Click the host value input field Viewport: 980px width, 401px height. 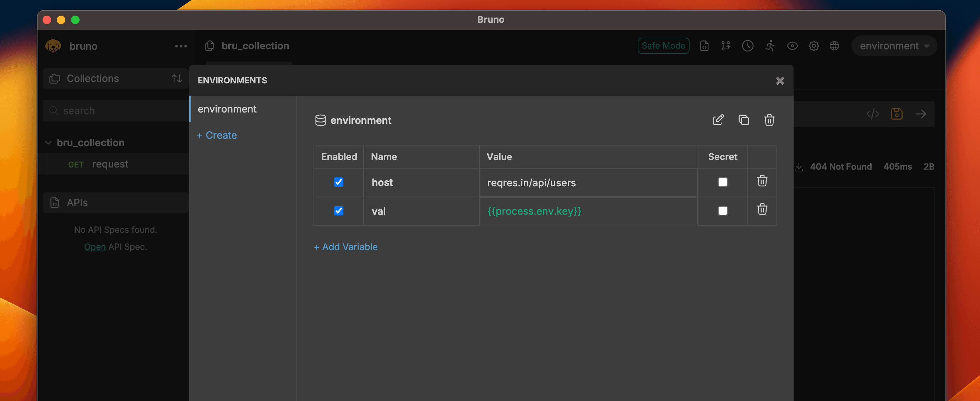pyautogui.click(x=588, y=183)
